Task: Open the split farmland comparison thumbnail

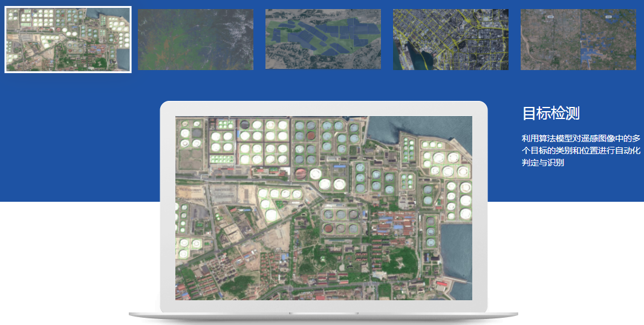Action: click(578, 39)
